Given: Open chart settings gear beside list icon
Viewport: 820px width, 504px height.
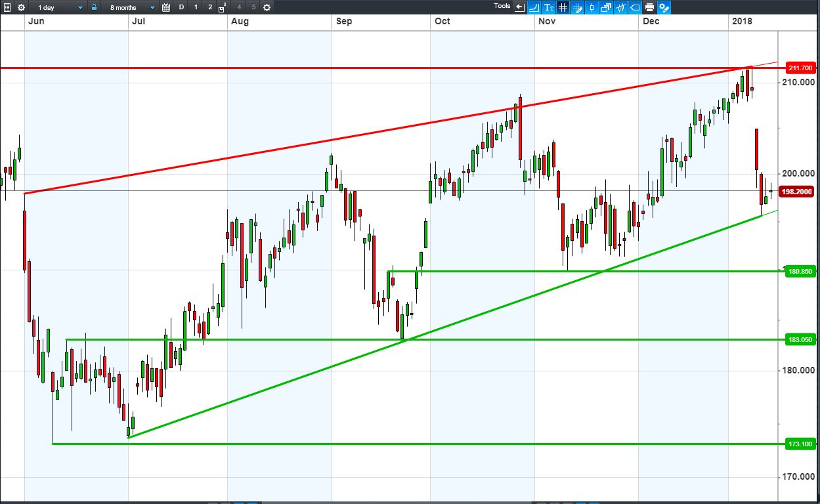Looking at the screenshot, I should tap(21, 7).
